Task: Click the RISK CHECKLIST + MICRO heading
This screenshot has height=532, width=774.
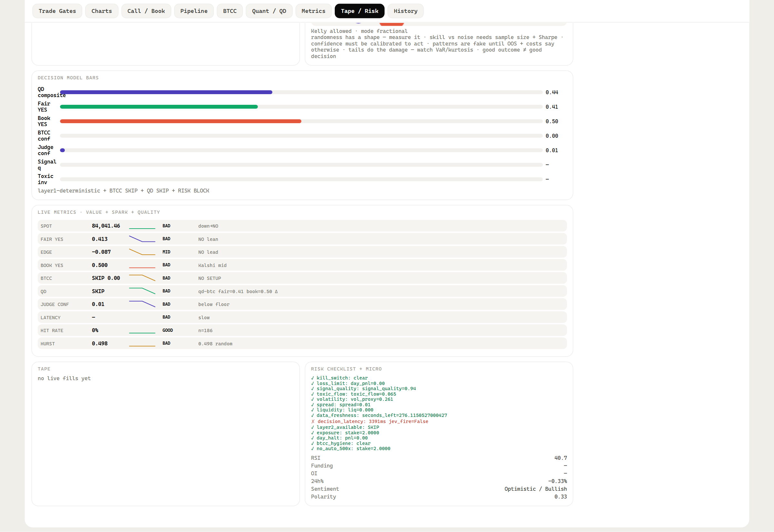Action: point(346,369)
